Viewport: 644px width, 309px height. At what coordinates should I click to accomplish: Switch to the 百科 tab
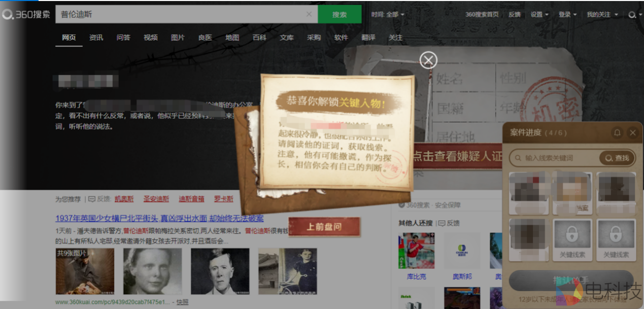[259, 38]
